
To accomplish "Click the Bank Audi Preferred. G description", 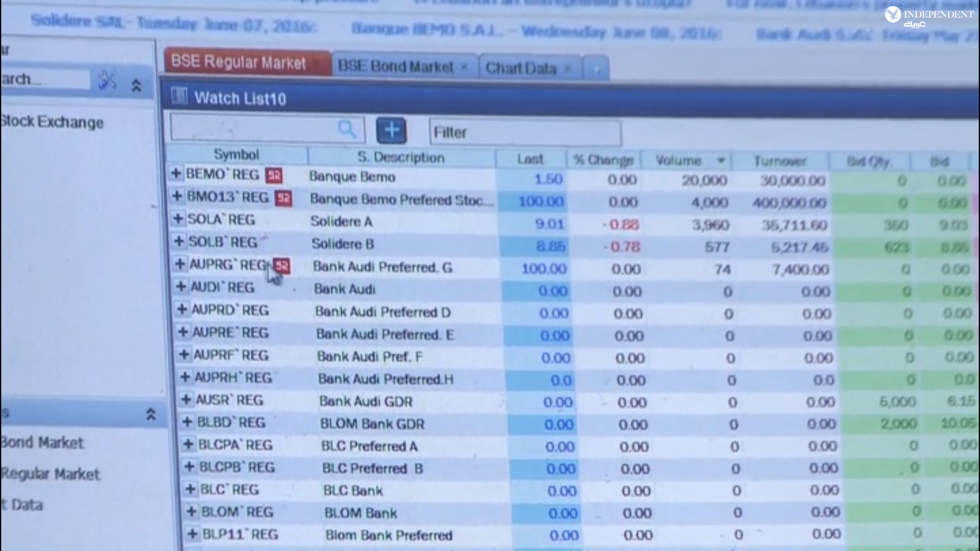I will point(382,267).
